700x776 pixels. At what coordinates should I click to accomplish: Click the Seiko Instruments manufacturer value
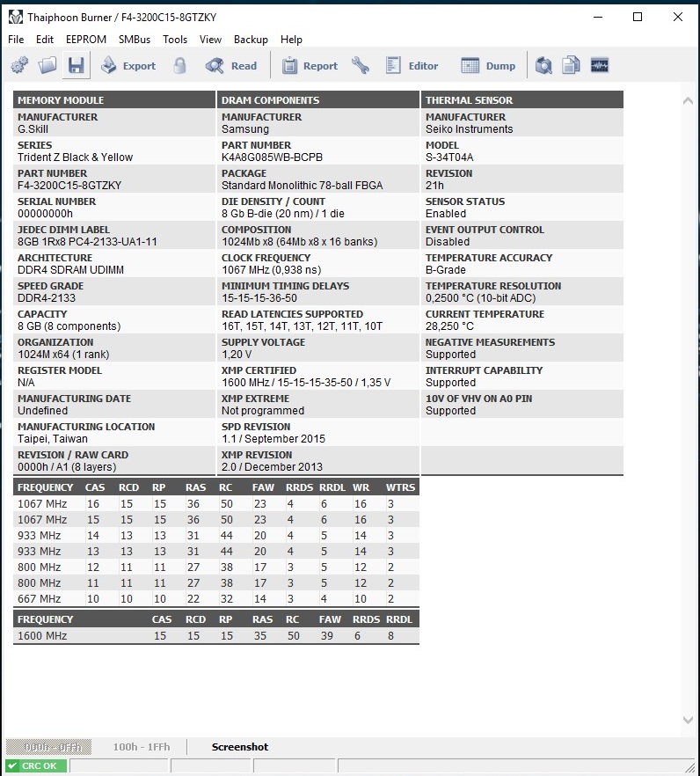469,129
